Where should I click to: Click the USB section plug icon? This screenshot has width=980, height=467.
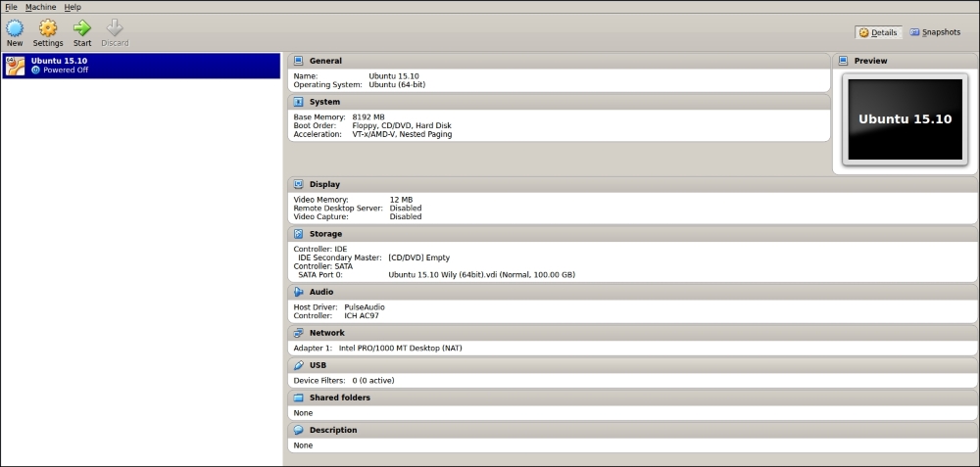coord(298,365)
